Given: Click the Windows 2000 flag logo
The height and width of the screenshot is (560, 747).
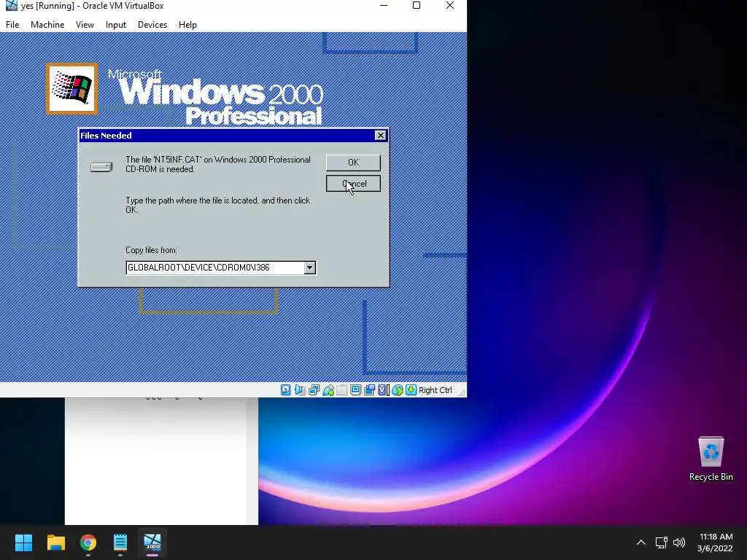Looking at the screenshot, I should tap(72, 88).
